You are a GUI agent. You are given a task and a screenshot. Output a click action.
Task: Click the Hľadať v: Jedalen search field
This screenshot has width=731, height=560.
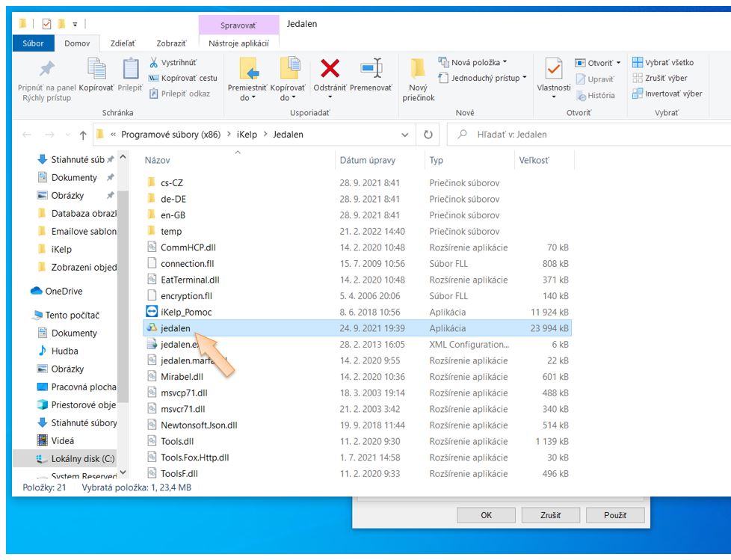tap(590, 135)
